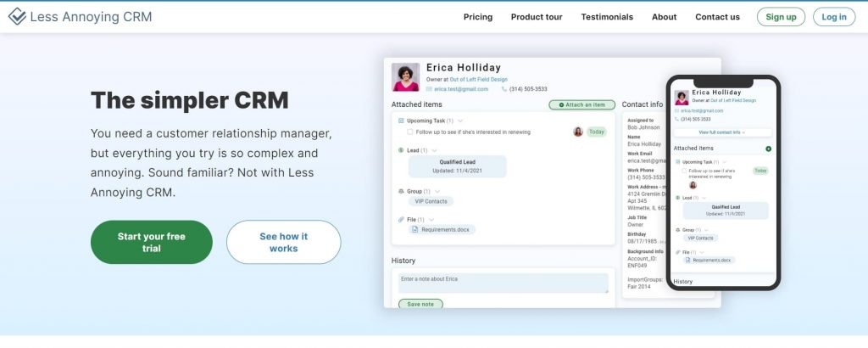The image size is (868, 348).
Task: Expand View full contact info in phone preview
Action: (722, 132)
